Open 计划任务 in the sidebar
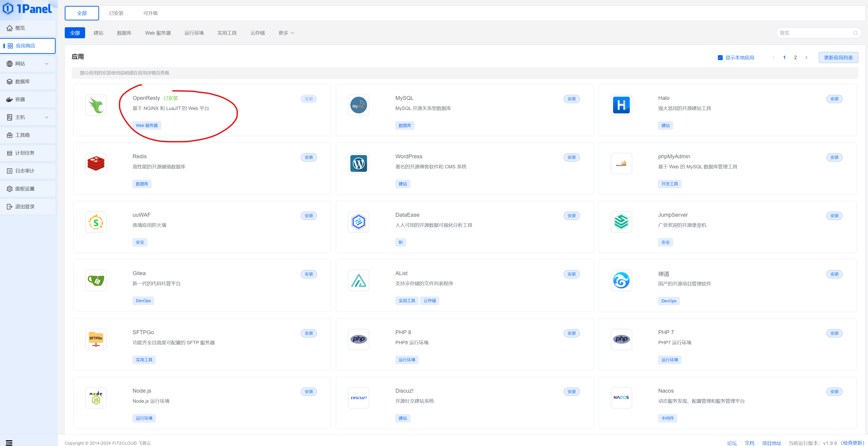 point(28,153)
